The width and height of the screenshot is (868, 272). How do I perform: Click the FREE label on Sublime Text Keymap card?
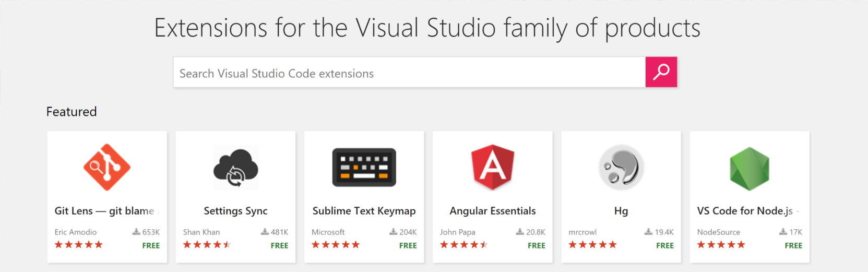click(408, 245)
